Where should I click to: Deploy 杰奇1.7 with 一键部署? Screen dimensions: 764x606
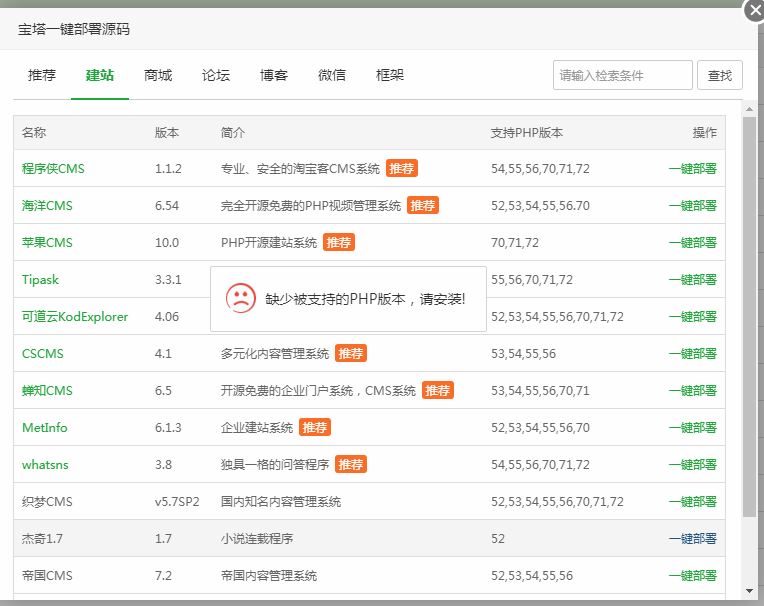[x=692, y=539]
